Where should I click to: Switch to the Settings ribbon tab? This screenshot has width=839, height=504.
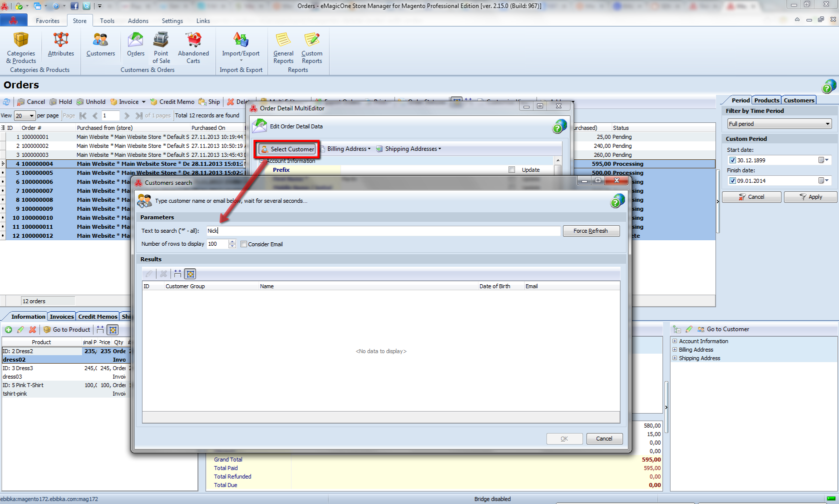pyautogui.click(x=172, y=21)
